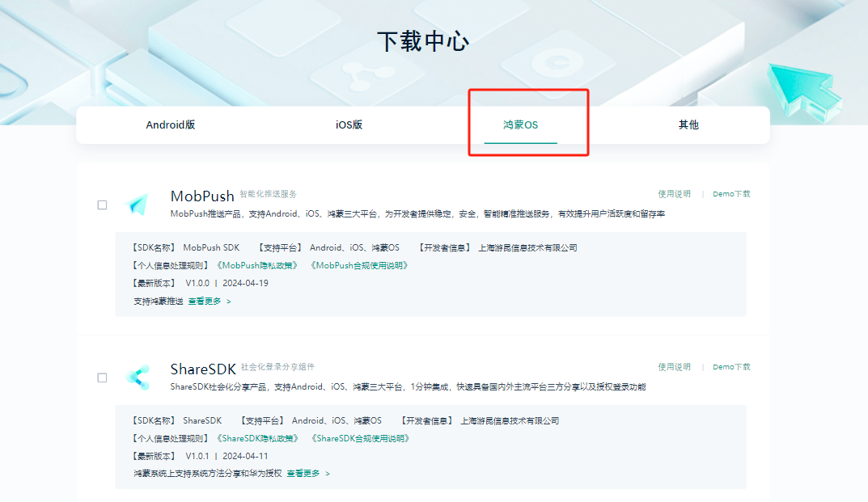Switch to the iOS版 tab
Image resolution: width=868 pixels, height=502 pixels.
(348, 124)
